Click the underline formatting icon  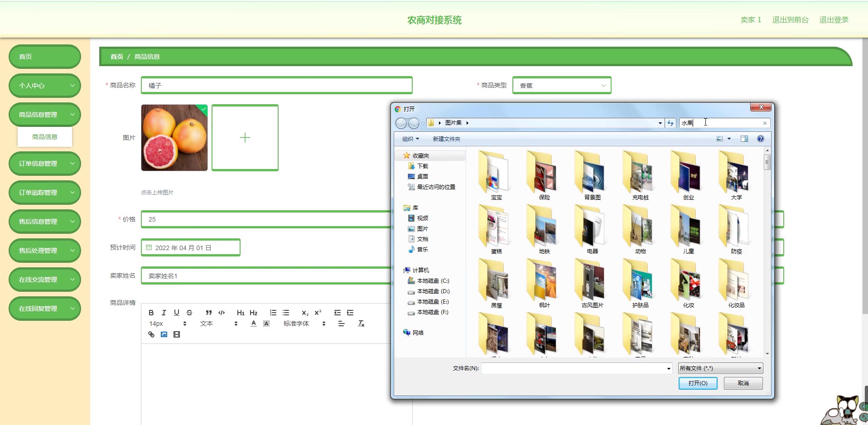pyautogui.click(x=177, y=313)
